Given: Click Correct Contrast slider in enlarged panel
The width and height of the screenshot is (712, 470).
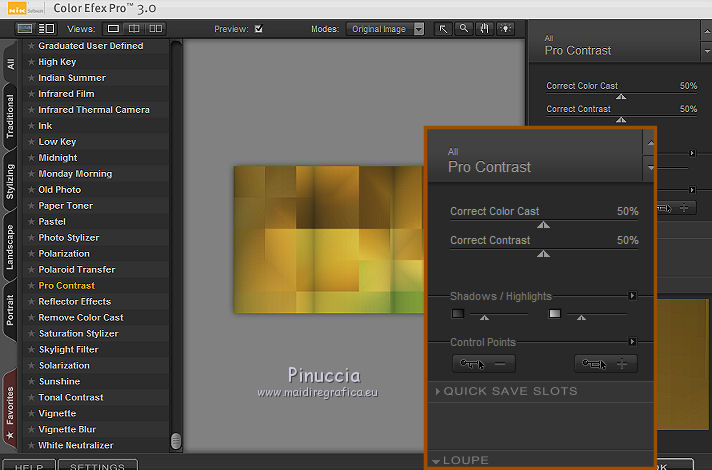Looking at the screenshot, I should (x=544, y=254).
